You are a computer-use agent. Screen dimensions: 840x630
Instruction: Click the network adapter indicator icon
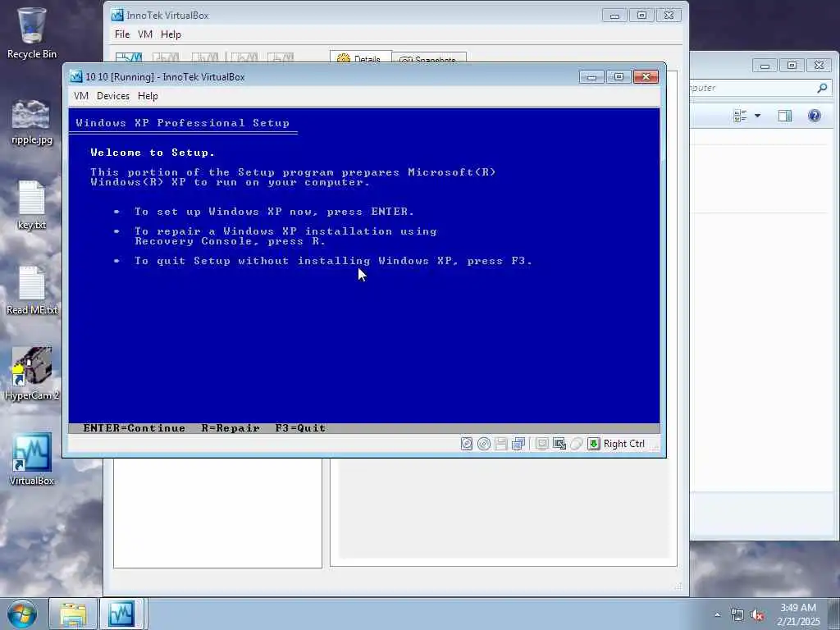point(518,444)
